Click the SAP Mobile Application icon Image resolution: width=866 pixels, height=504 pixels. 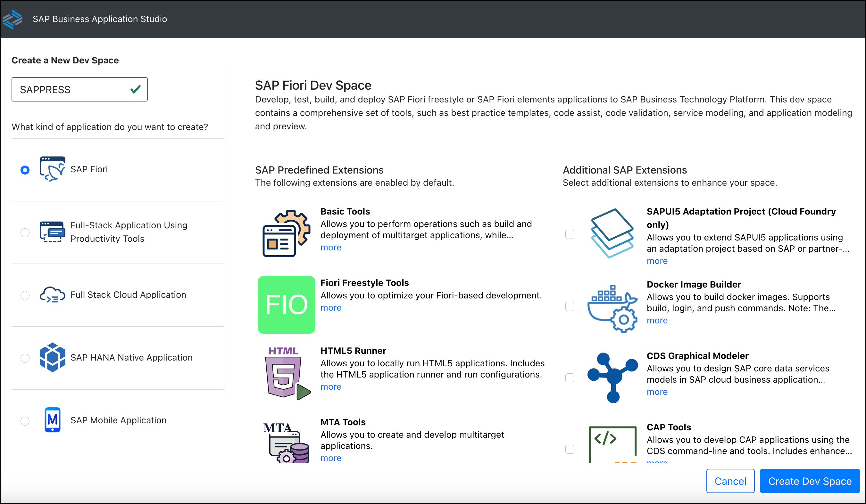click(x=52, y=419)
